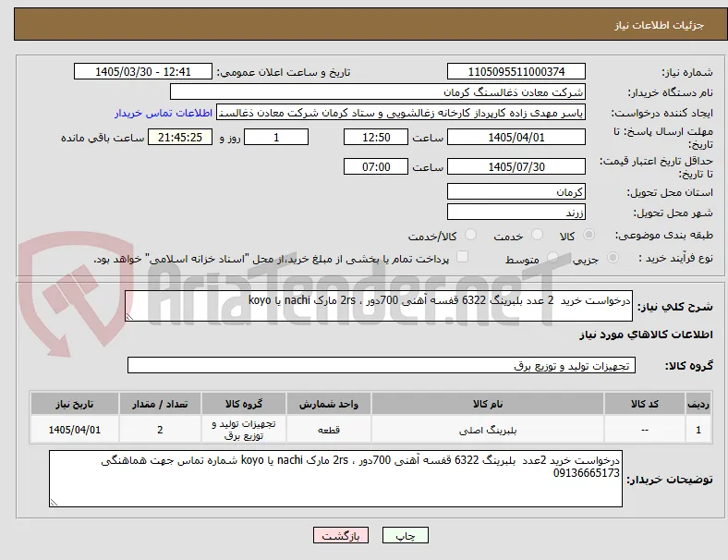Click the تاریخ نیاز column header
This screenshot has height=560, width=728.
click(x=74, y=404)
